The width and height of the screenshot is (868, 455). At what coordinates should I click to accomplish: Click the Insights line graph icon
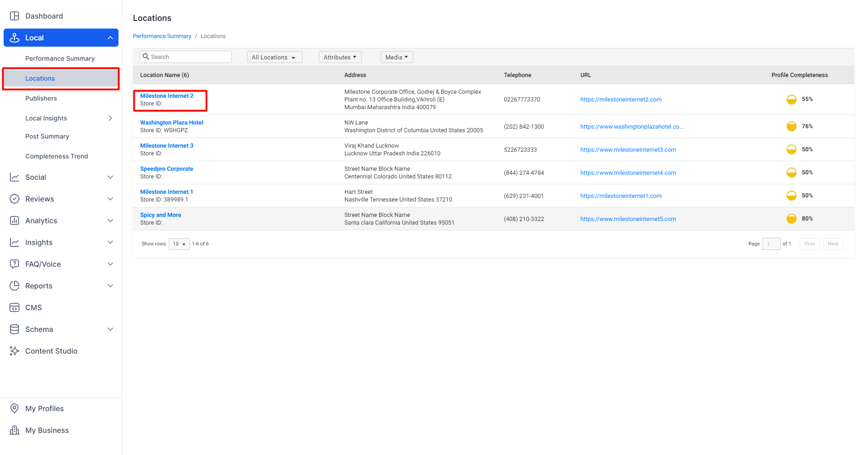(14, 242)
